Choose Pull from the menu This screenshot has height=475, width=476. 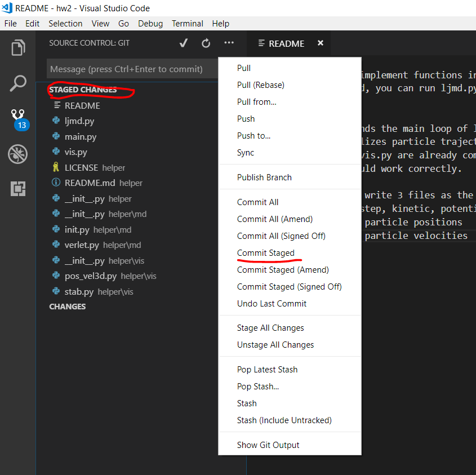click(x=290, y=68)
